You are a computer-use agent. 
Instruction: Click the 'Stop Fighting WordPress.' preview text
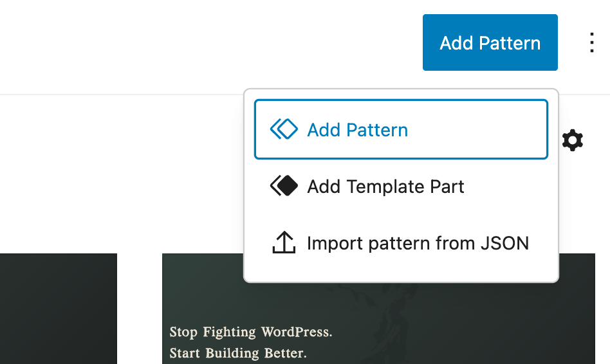(251, 332)
